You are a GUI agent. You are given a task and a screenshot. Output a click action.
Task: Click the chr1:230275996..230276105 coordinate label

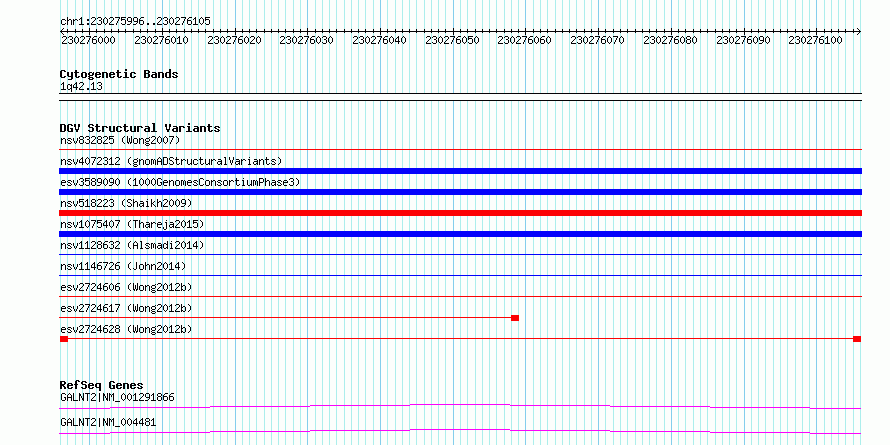(135, 21)
